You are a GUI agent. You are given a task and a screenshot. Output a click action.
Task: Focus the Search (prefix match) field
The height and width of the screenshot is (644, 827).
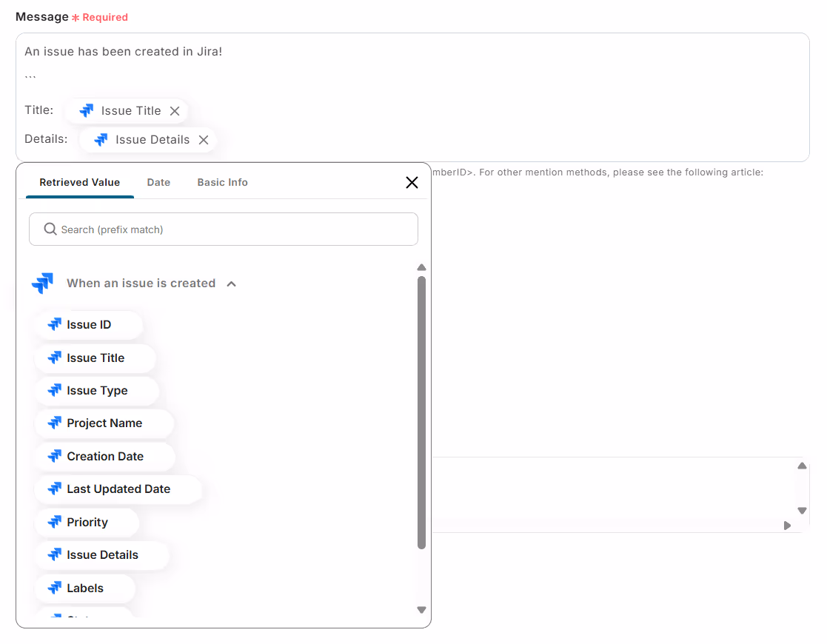[x=224, y=229]
